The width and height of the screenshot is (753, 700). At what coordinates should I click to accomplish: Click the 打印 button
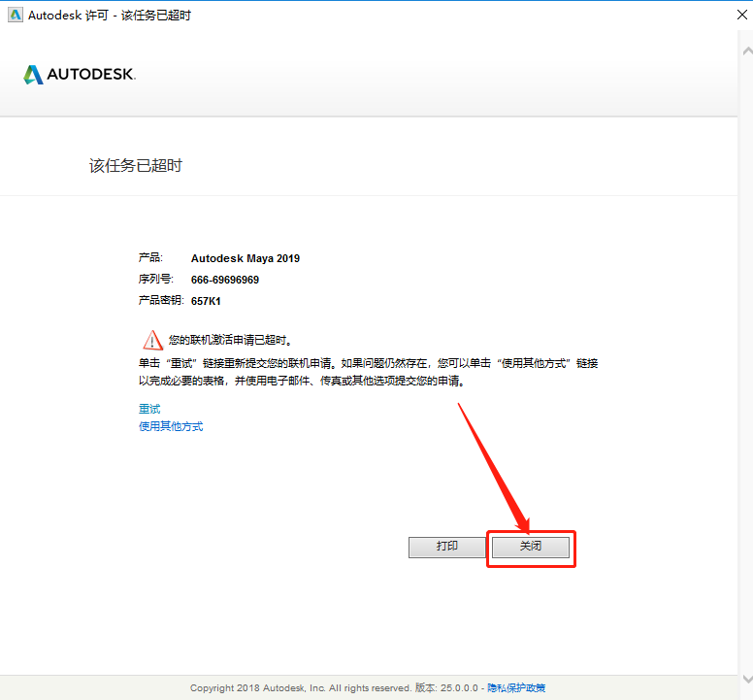point(447,547)
